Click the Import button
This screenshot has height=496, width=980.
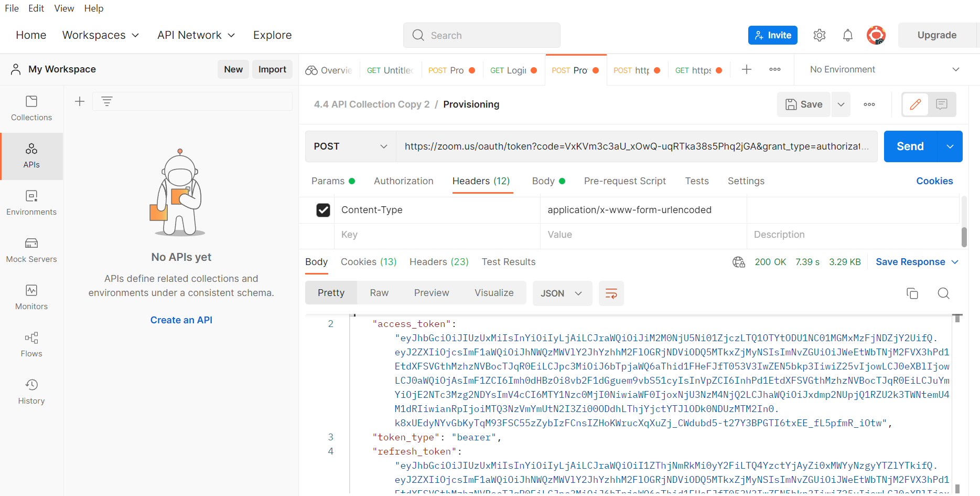272,69
